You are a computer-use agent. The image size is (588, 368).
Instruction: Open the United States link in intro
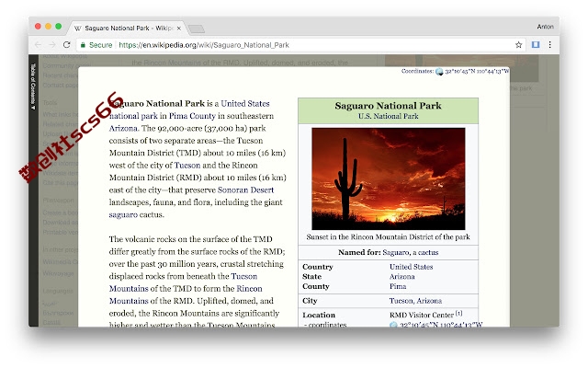point(245,104)
